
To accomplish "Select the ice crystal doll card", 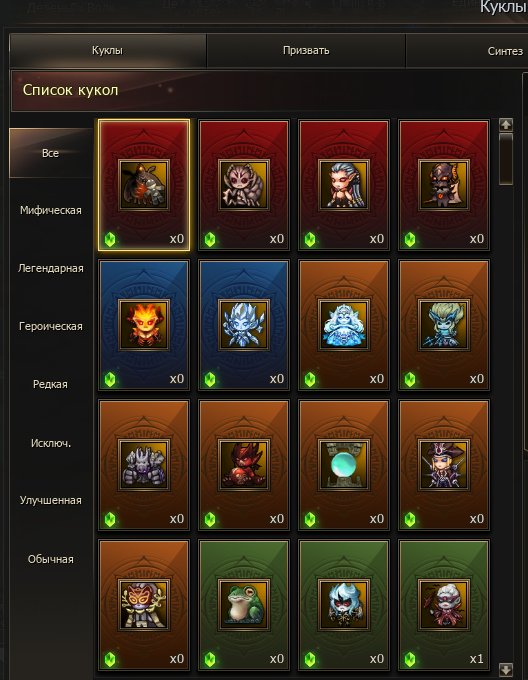I will pyautogui.click(x=244, y=324).
